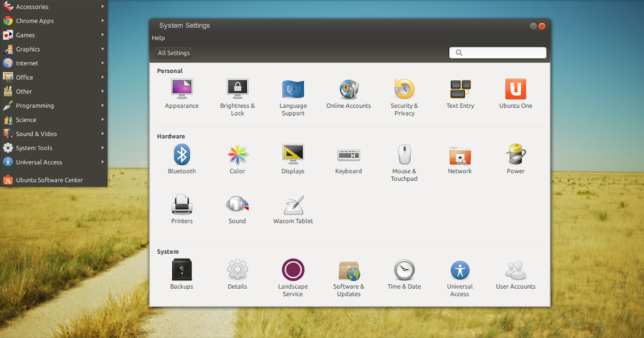Expand the Office submenu
This screenshot has height=338, width=644.
coord(54,77)
